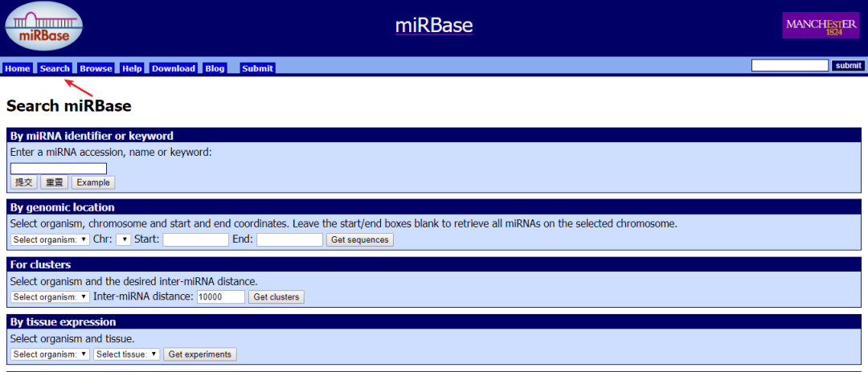Expand organism dropdown in genomic location section
The height and width of the screenshot is (372, 868).
[x=50, y=239]
